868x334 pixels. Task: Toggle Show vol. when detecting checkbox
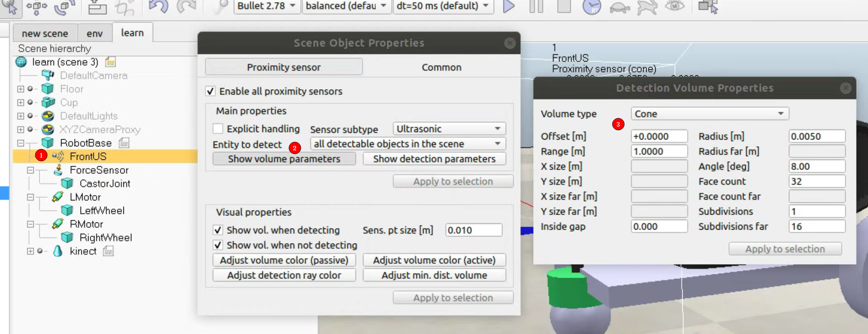click(x=217, y=230)
